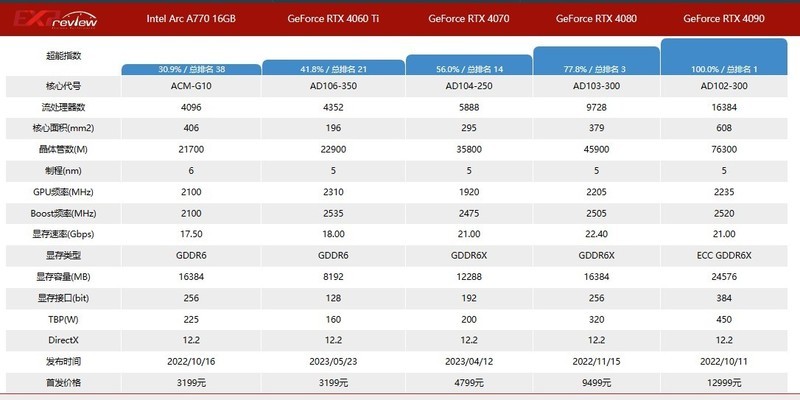Screen dimensions: 800x400
Task: Select the AD103-300 cell
Action: [x=596, y=86]
